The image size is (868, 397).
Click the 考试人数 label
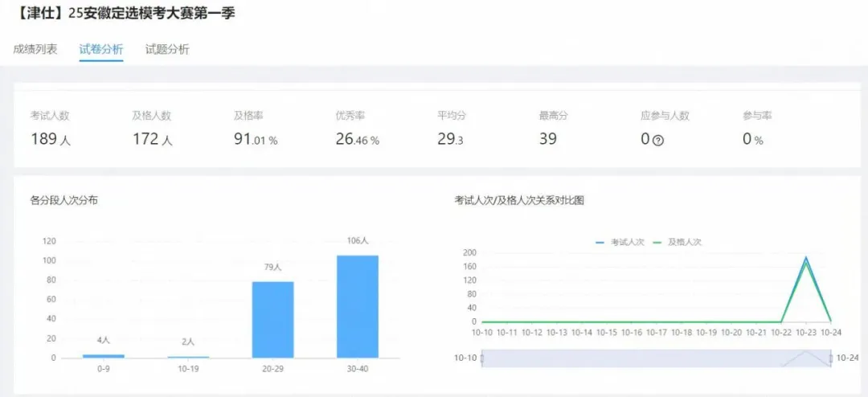[51, 116]
